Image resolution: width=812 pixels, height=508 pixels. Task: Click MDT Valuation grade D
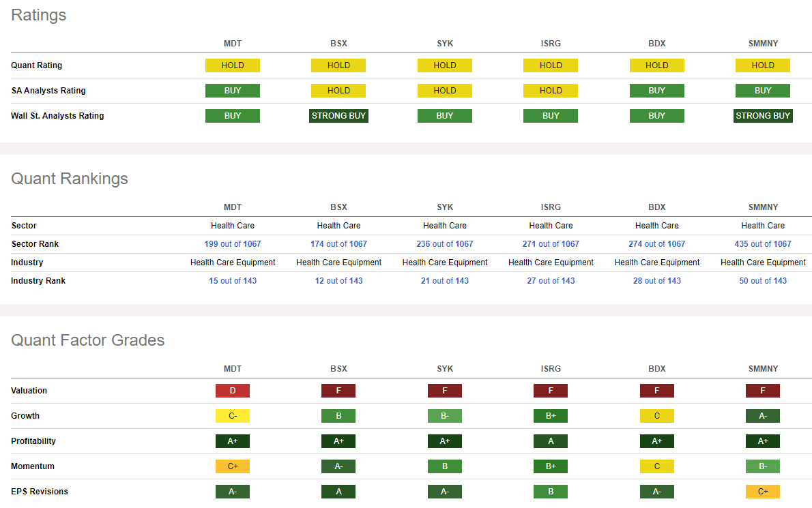(233, 391)
